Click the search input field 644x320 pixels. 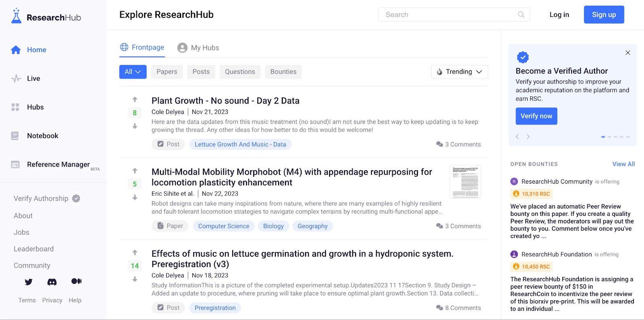point(454,14)
